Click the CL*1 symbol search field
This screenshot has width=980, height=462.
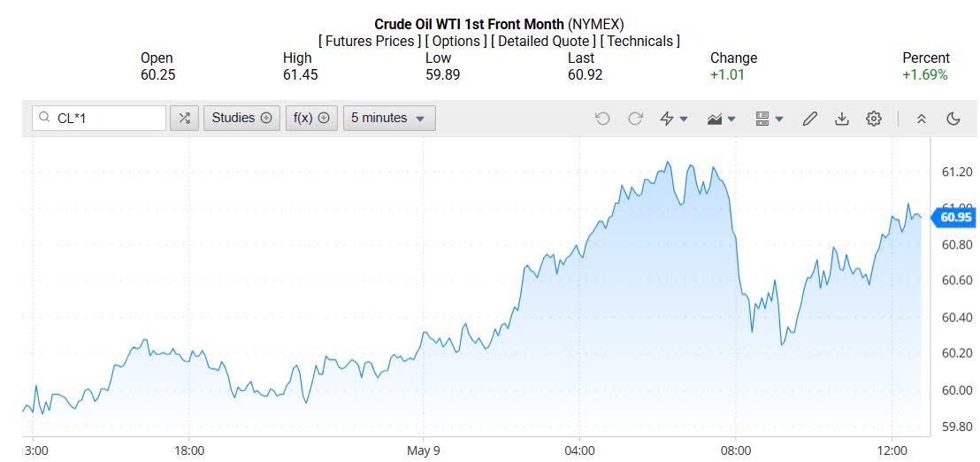[x=106, y=118]
